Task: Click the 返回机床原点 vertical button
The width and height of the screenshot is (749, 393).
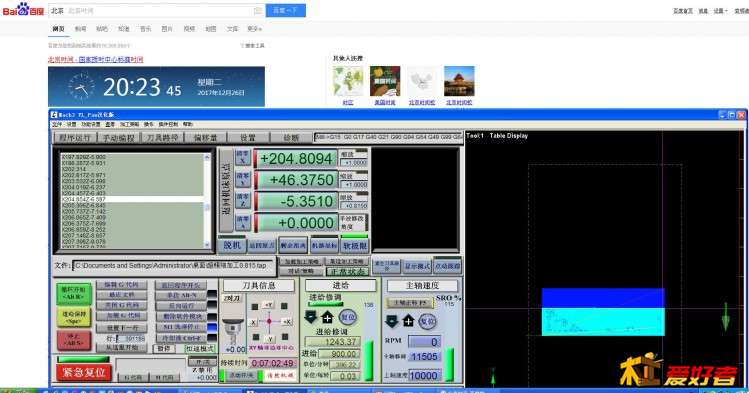Action: tap(226, 190)
